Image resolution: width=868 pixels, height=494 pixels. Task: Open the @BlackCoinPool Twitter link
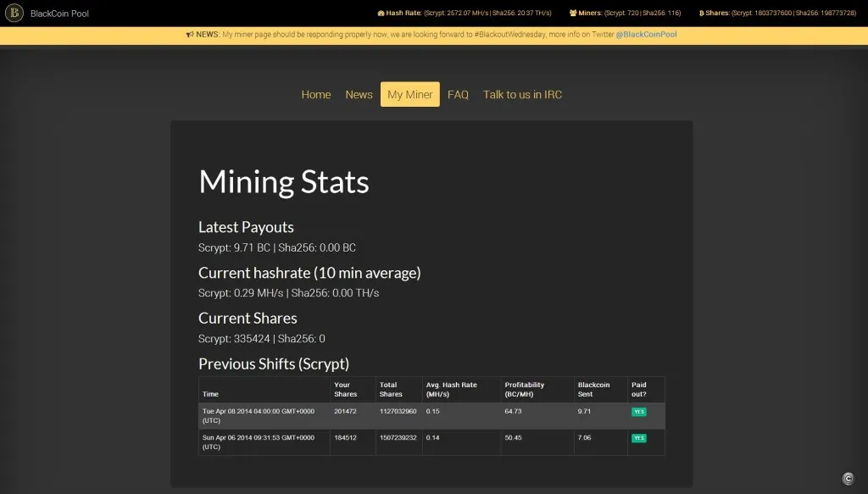(646, 34)
